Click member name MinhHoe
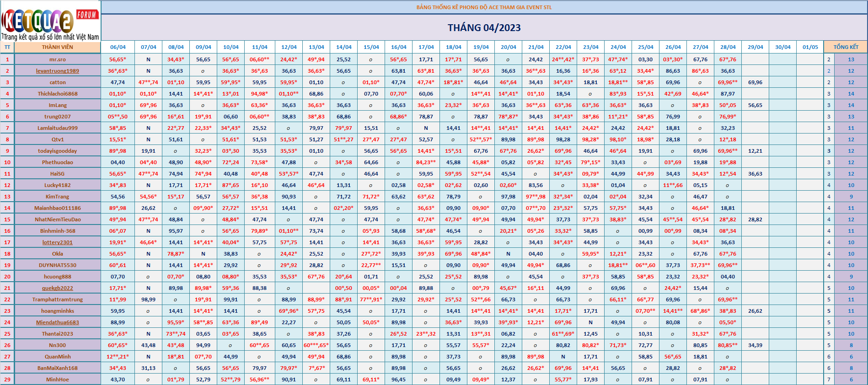This screenshot has height=385, width=868. coord(58,380)
